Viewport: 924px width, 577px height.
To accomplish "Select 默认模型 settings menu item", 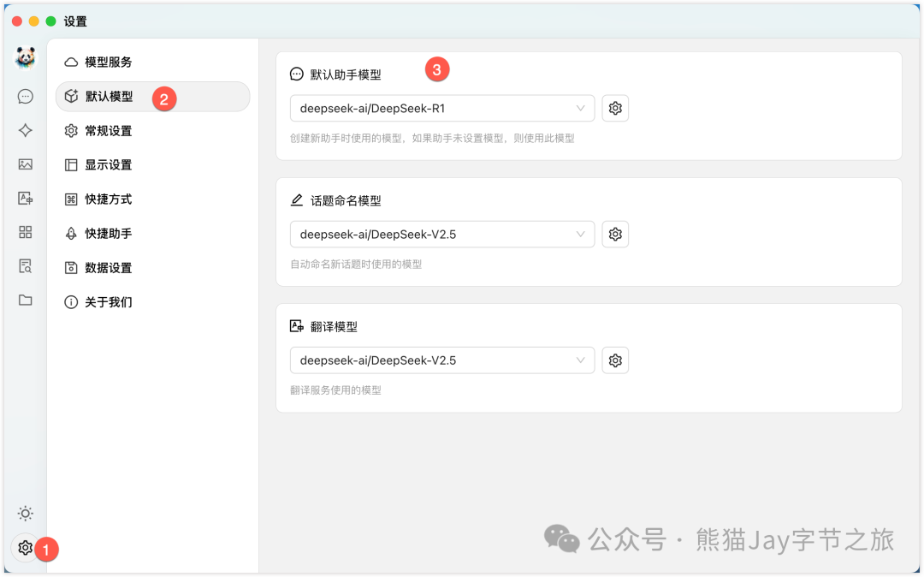I will (152, 97).
